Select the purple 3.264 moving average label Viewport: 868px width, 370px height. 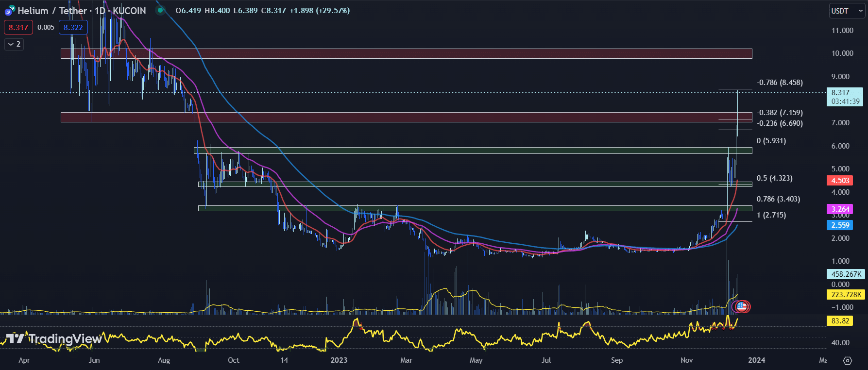840,209
